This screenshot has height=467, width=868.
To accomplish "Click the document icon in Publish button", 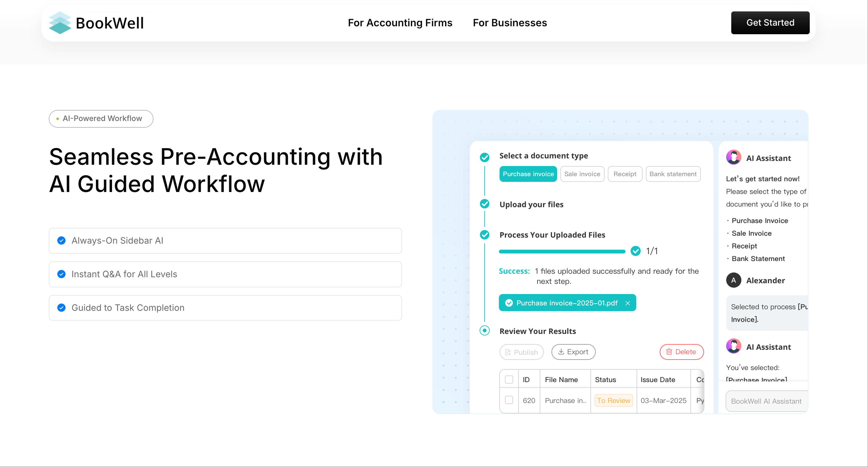I will pos(508,352).
